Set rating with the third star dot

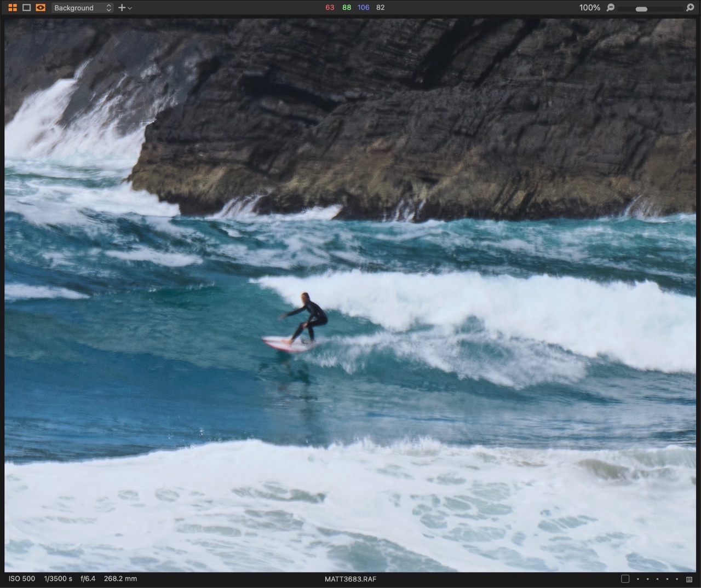(657, 579)
